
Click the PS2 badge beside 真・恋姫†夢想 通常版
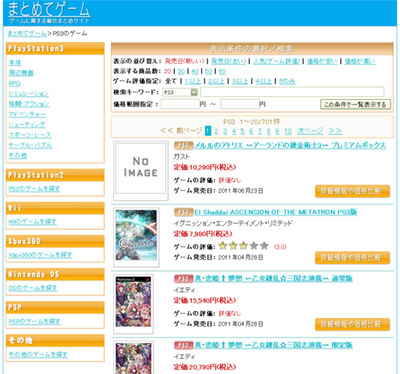184,278
